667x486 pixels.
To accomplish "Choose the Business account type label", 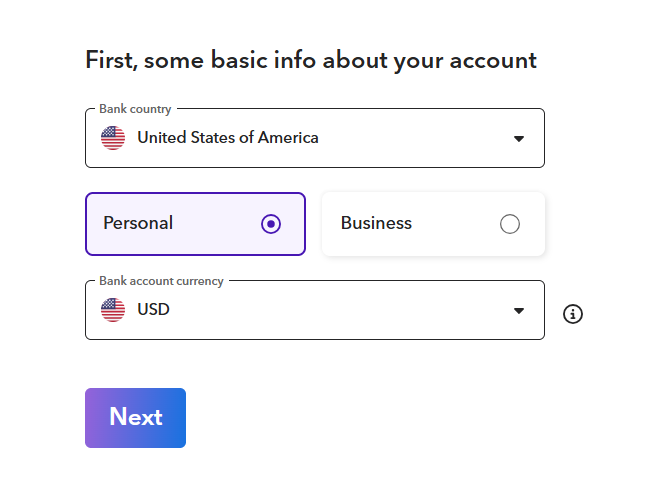I will [376, 224].
